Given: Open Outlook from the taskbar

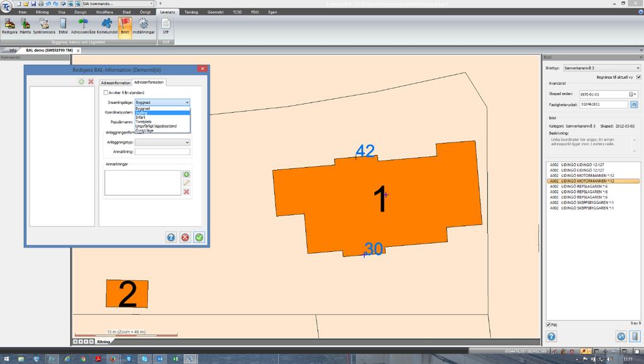Looking at the screenshot, I should click(x=160, y=359).
